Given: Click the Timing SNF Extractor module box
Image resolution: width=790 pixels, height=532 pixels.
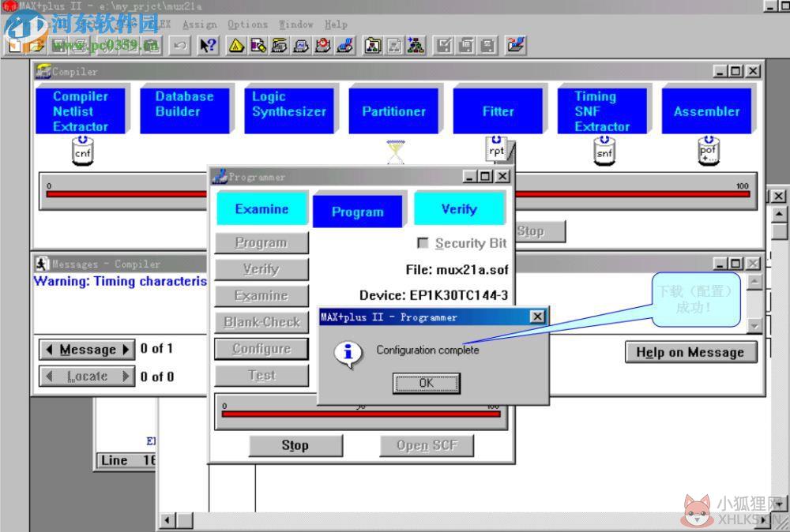Looking at the screenshot, I should pyautogui.click(x=602, y=111).
